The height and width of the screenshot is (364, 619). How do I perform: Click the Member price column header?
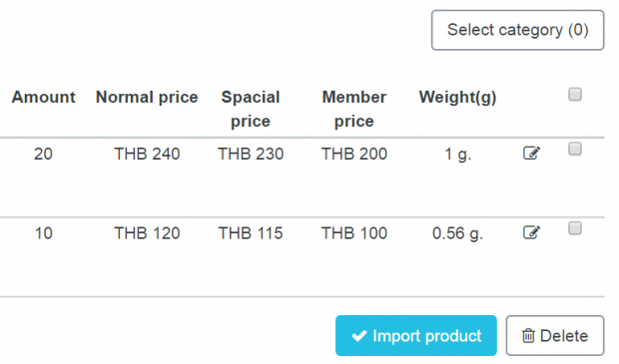click(354, 109)
